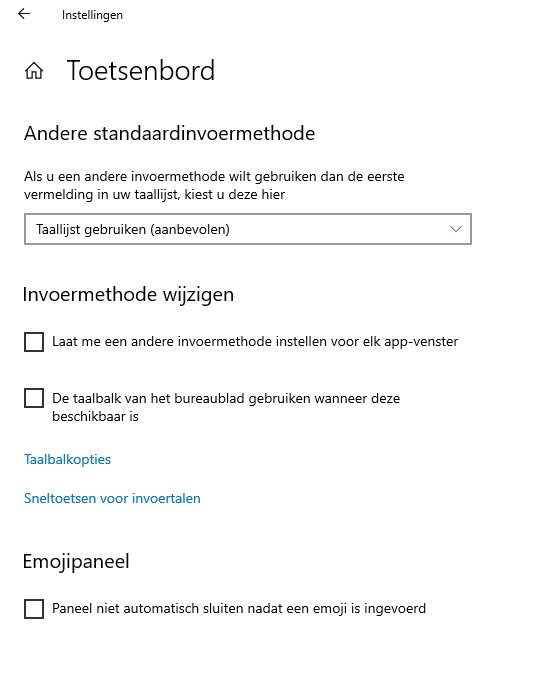Screen dimensions: 557x699
Task: Click the words beschikbaar is under taalbalk option
Action: click(x=95, y=417)
